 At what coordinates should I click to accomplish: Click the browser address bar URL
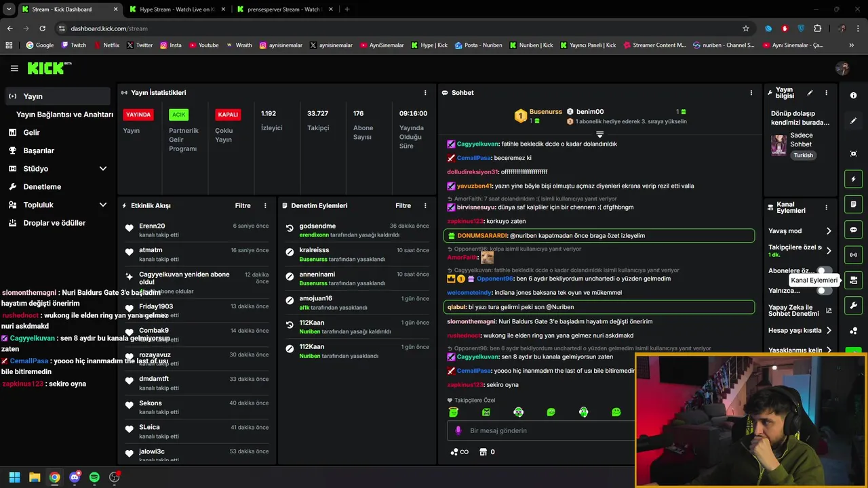click(109, 28)
